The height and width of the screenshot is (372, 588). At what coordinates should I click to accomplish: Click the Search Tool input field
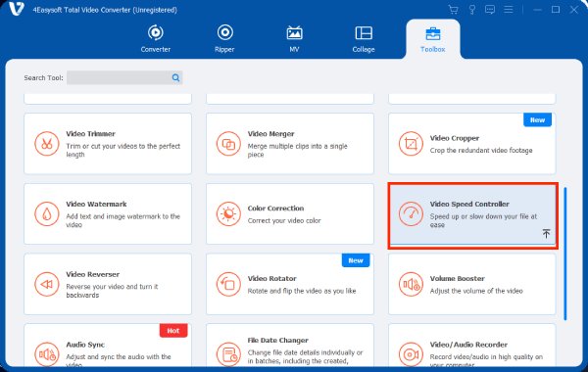(x=119, y=77)
